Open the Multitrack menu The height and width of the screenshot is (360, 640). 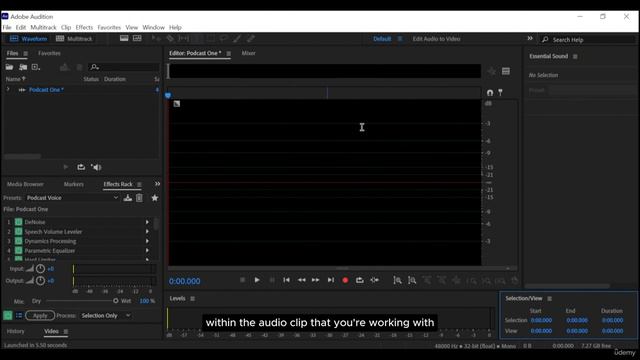coord(43,27)
